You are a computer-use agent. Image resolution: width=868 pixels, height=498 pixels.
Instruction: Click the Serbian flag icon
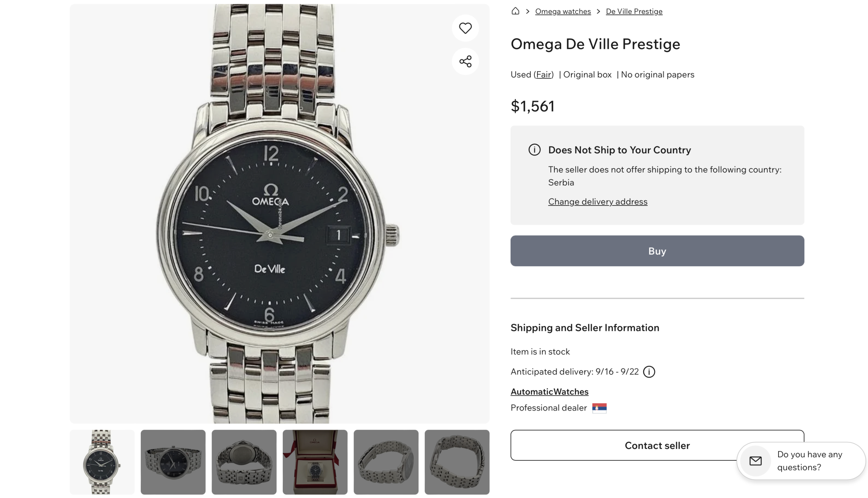click(x=599, y=408)
